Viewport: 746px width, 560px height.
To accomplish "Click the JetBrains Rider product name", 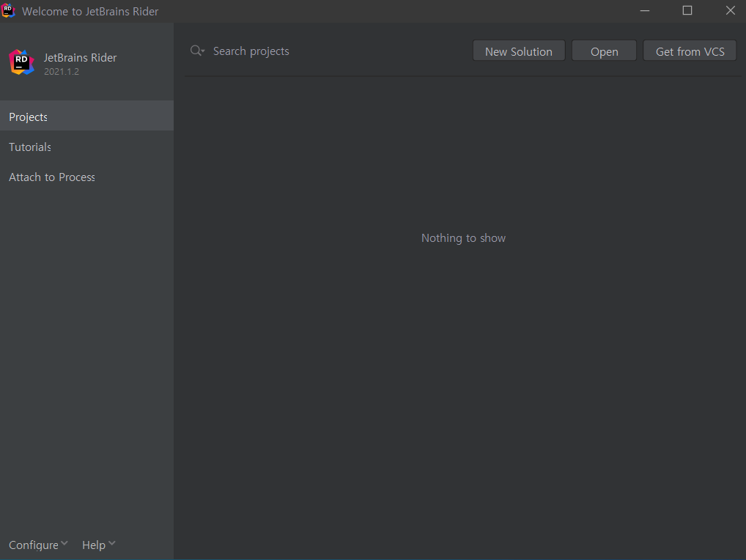I will [80, 58].
